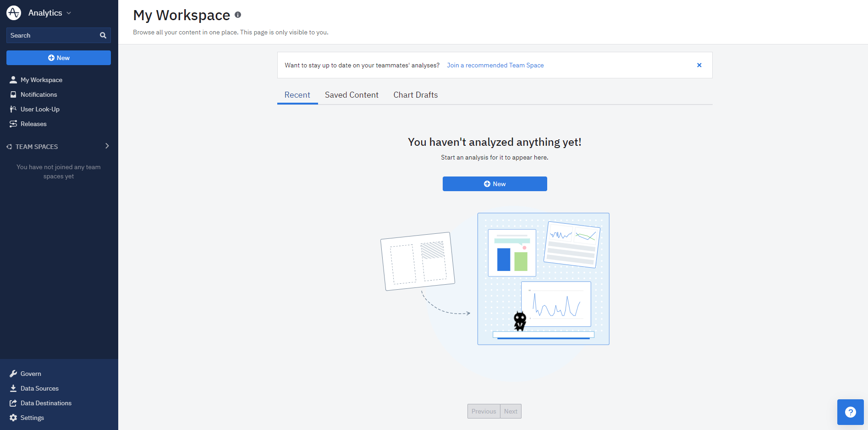
Task: Click the Data Destinations export icon
Action: pyautogui.click(x=13, y=403)
